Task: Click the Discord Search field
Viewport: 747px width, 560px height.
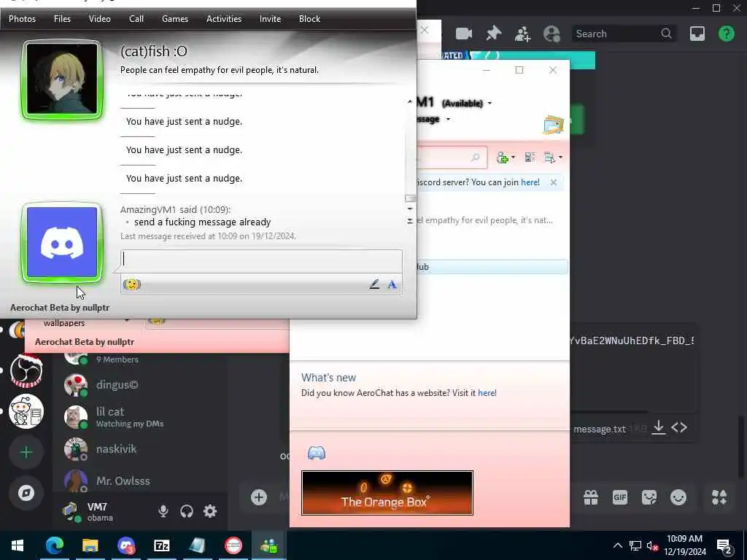Action: [x=624, y=34]
